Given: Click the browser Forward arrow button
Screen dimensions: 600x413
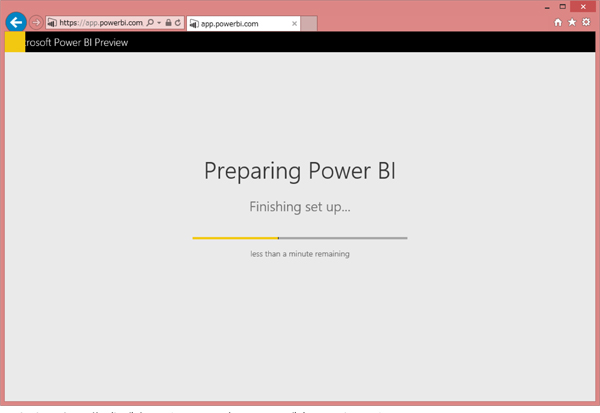Looking at the screenshot, I should pos(36,23).
